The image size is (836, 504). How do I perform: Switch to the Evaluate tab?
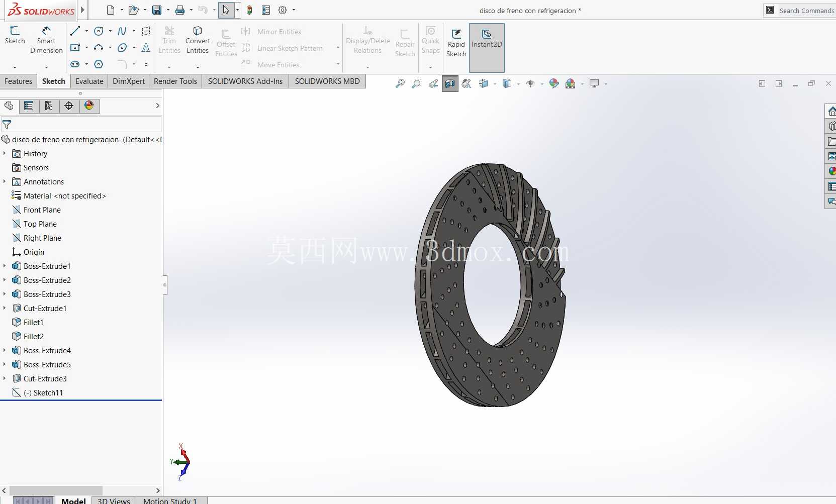coord(89,81)
